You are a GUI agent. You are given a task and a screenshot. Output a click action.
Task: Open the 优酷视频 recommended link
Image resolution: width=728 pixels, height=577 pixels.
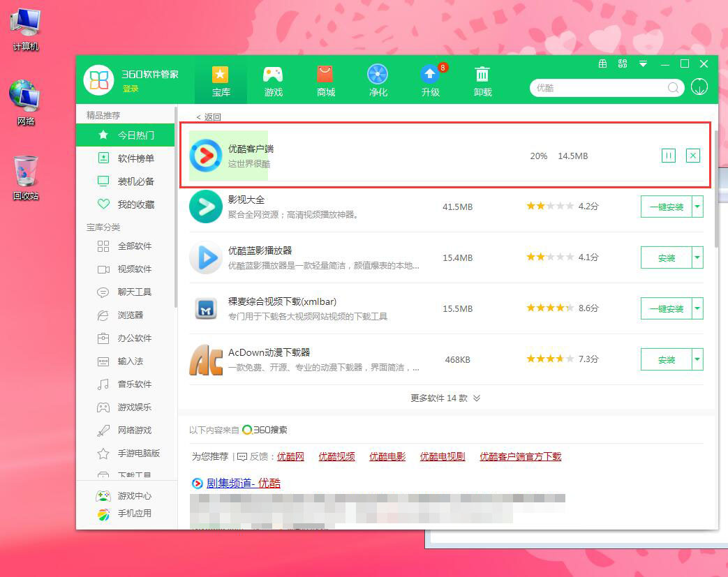[336, 457]
